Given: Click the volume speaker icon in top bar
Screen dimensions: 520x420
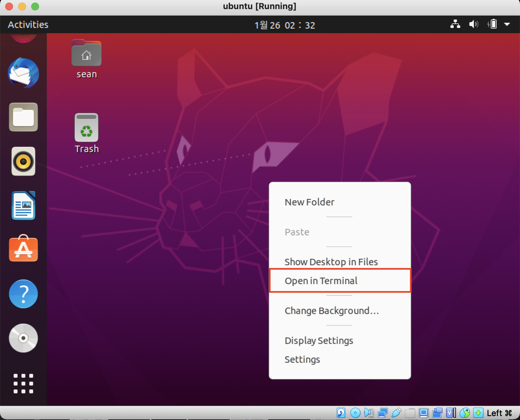Looking at the screenshot, I should click(474, 24).
